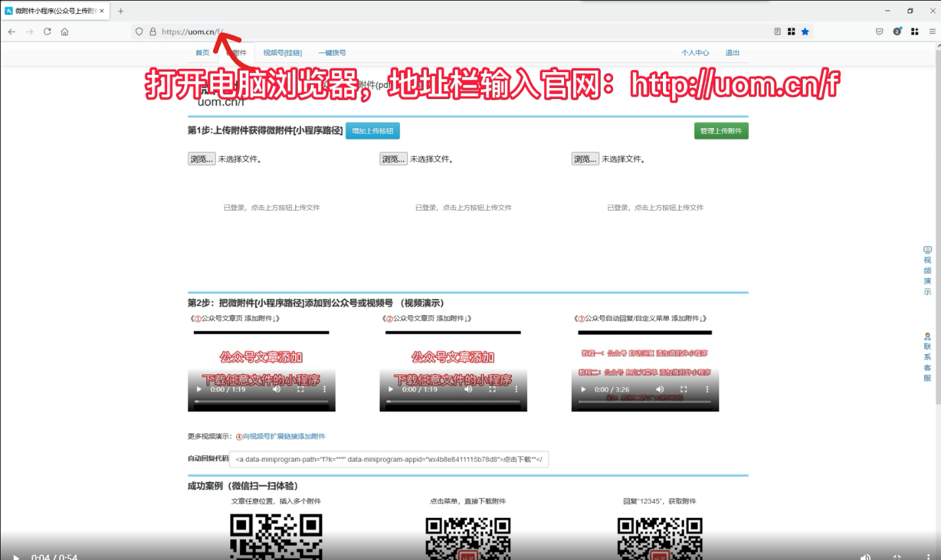The width and height of the screenshot is (941, 560).
Task: Click the browser forward arrow
Action: pyautogui.click(x=30, y=31)
